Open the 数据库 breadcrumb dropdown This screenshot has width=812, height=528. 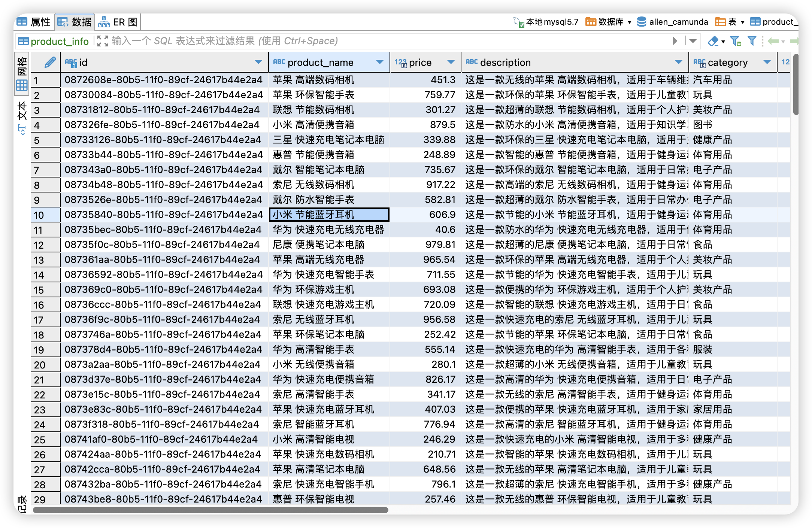coord(629,22)
